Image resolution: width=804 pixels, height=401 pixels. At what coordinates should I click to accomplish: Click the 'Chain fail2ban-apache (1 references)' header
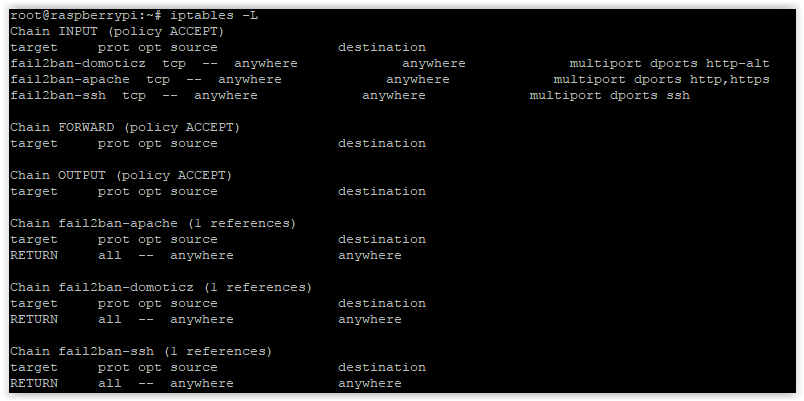point(153,224)
